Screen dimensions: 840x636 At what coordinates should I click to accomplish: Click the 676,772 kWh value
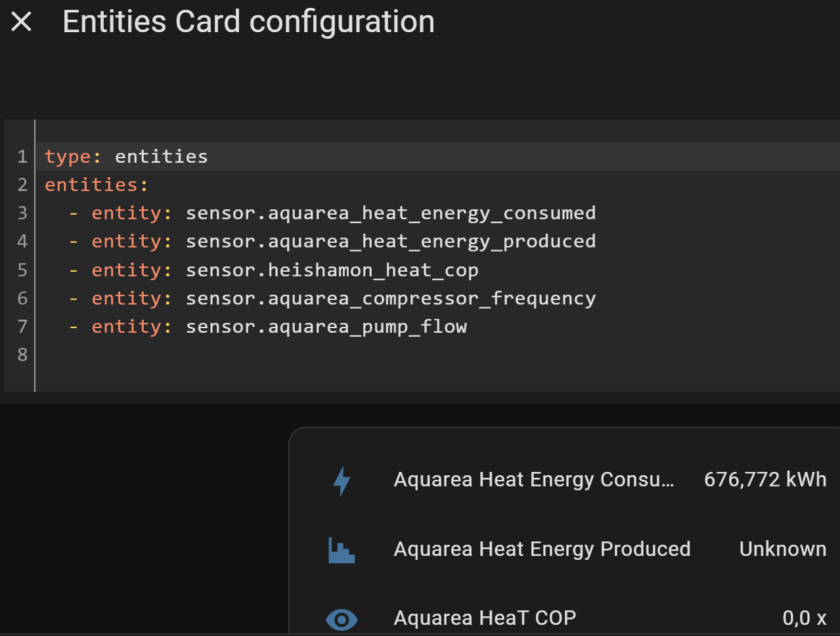764,480
